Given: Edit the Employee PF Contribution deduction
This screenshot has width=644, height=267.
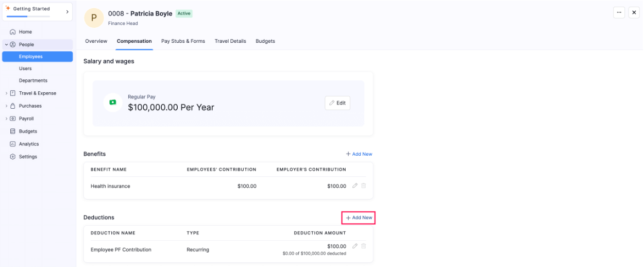Looking at the screenshot, I should 354,246.
